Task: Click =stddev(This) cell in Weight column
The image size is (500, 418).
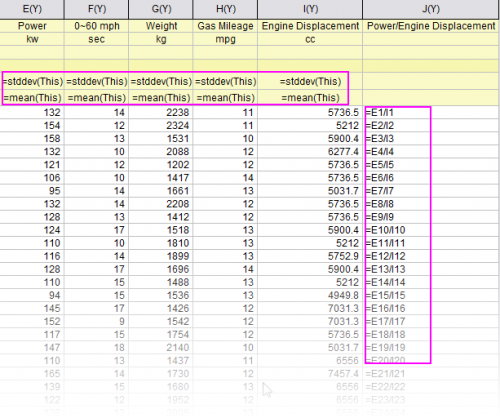Action: (x=161, y=81)
